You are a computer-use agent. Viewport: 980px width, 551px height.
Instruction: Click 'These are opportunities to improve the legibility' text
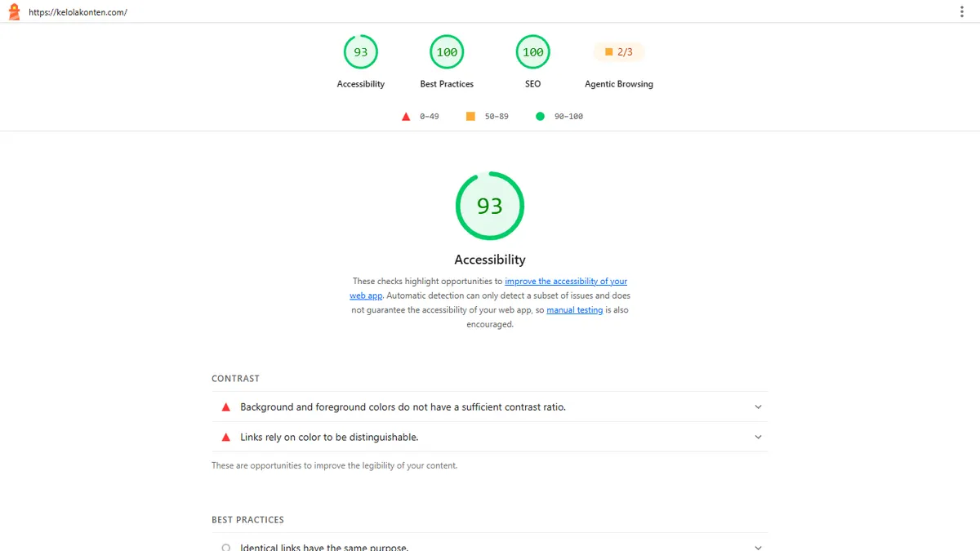334,466
